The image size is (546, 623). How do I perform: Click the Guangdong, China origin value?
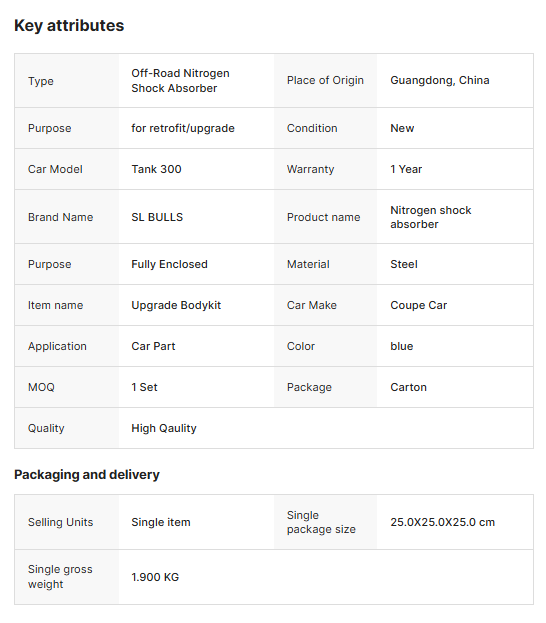[440, 80]
